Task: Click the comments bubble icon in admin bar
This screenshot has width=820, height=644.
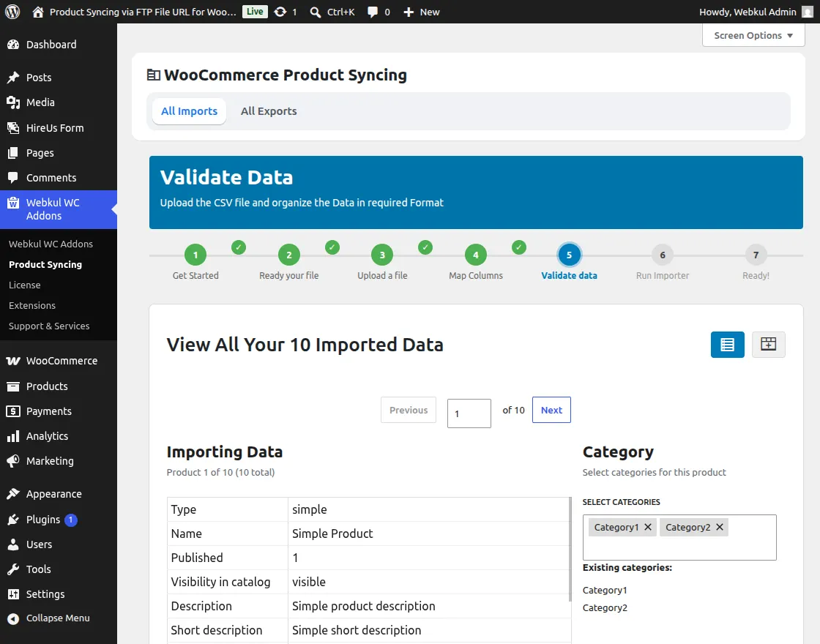Action: 373,12
